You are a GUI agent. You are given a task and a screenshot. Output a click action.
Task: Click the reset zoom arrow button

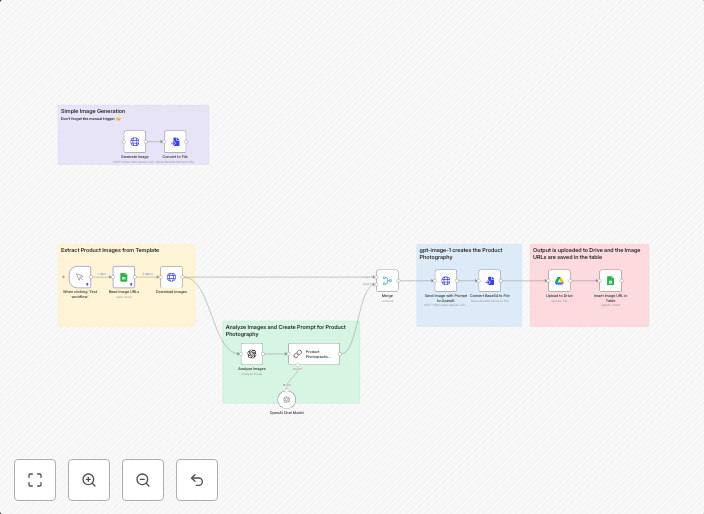point(197,480)
